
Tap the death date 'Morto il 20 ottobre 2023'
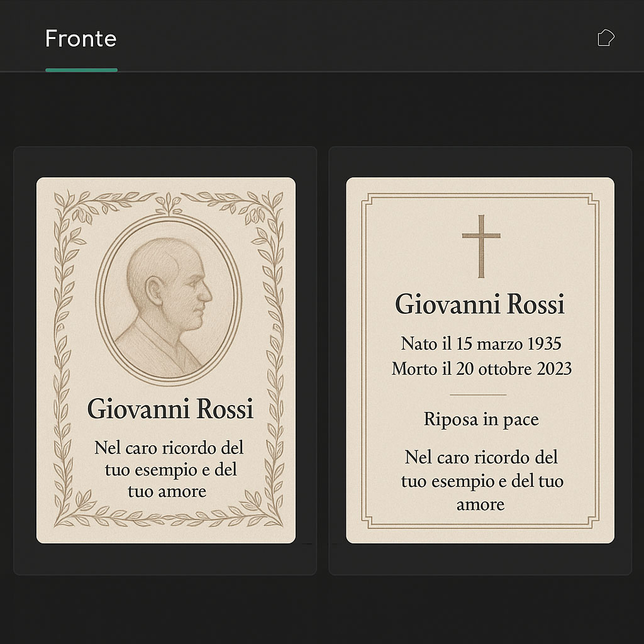[x=482, y=369]
